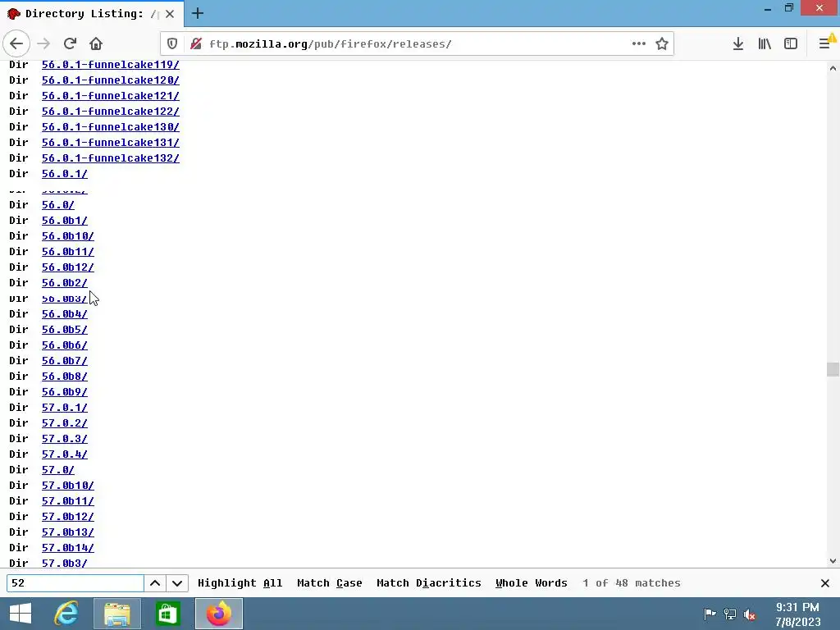
Task: Open the 56.0.1/ directory link
Action: click(x=64, y=173)
